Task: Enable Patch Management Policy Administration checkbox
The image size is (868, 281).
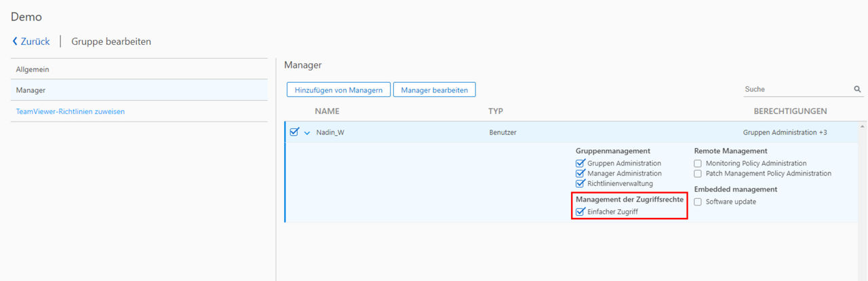Action: [698, 174]
